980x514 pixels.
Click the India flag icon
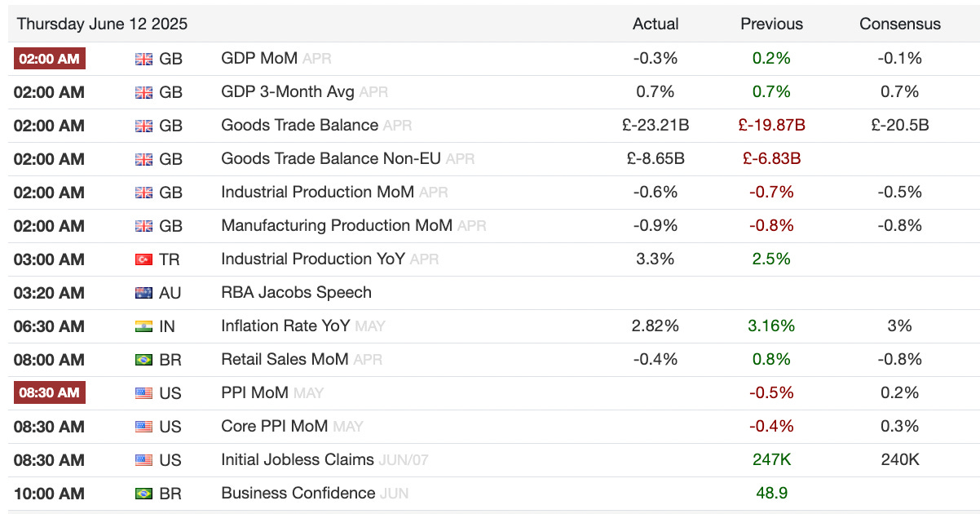point(143,326)
